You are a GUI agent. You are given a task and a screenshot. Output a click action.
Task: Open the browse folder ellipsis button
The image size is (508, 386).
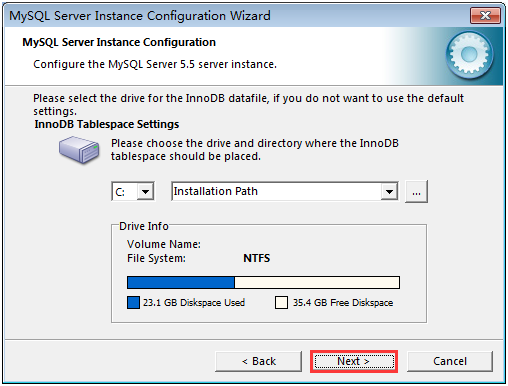point(416,192)
